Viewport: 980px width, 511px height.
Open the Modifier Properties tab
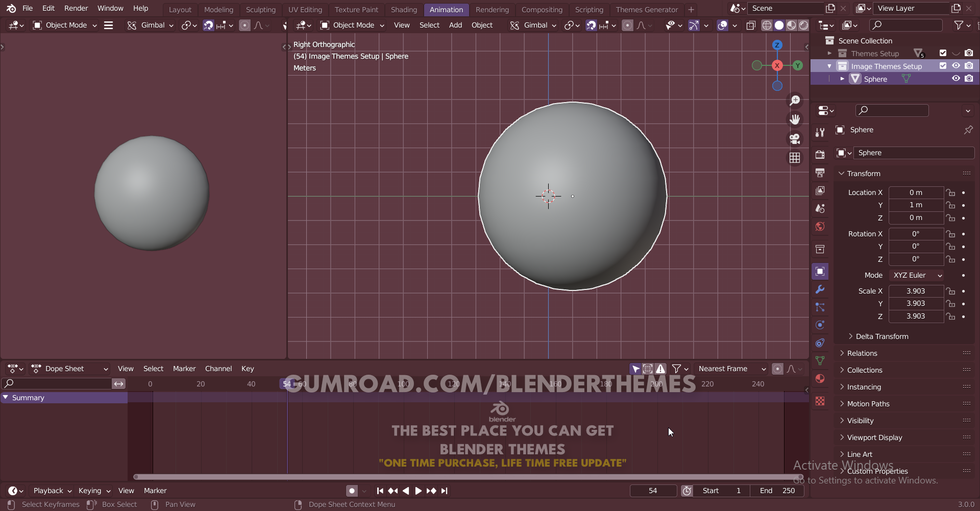coord(820,289)
